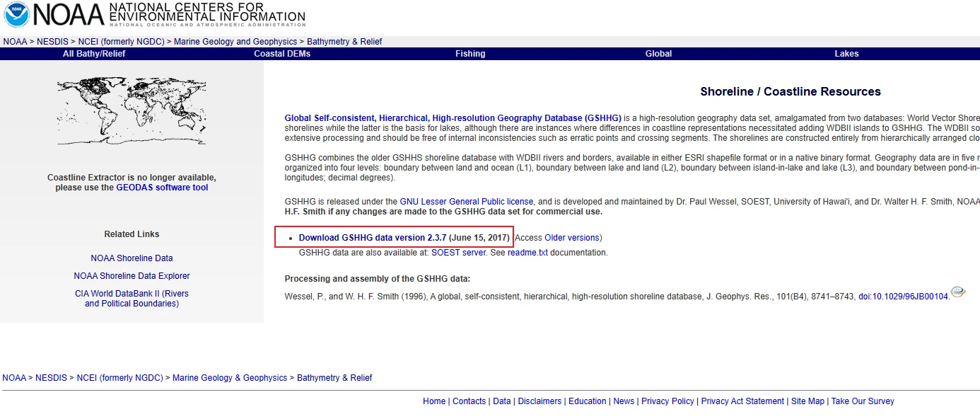Click the world coastline map thumbnail

(x=132, y=113)
